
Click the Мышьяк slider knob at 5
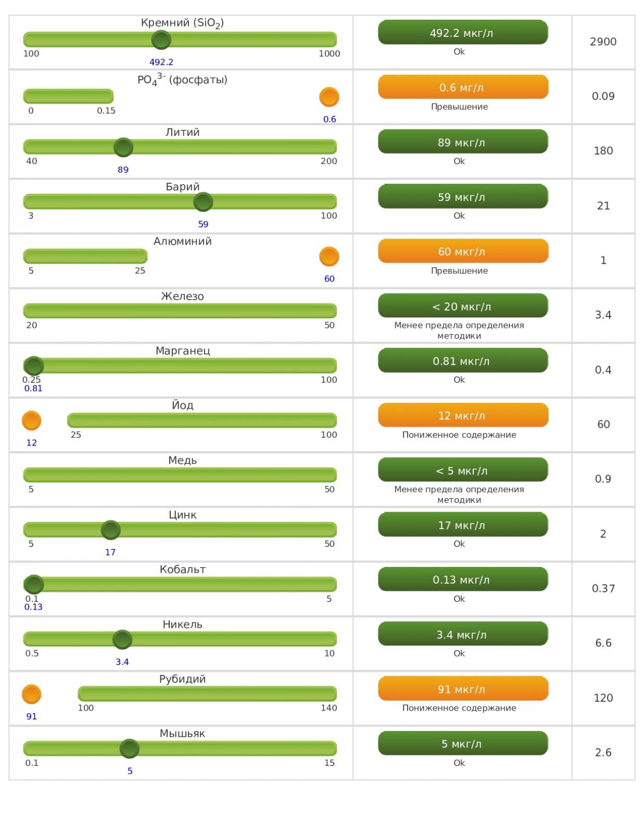tap(130, 749)
